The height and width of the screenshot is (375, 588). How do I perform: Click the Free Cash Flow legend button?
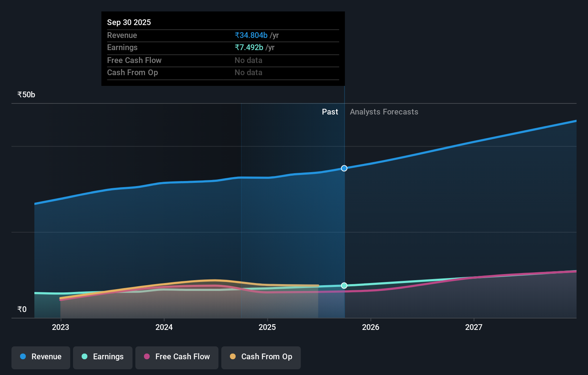coord(177,357)
